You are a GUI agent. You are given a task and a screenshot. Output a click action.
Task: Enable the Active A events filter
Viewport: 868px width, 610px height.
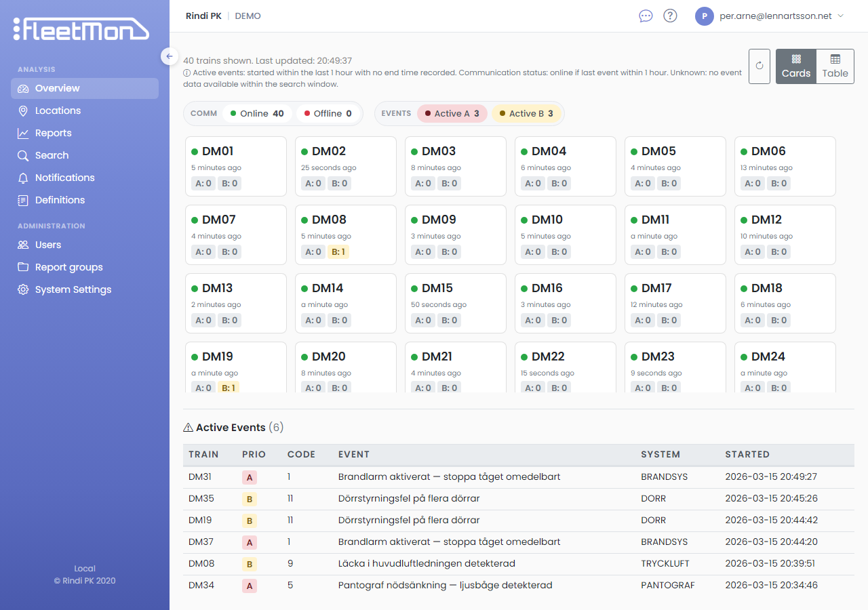pyautogui.click(x=452, y=113)
